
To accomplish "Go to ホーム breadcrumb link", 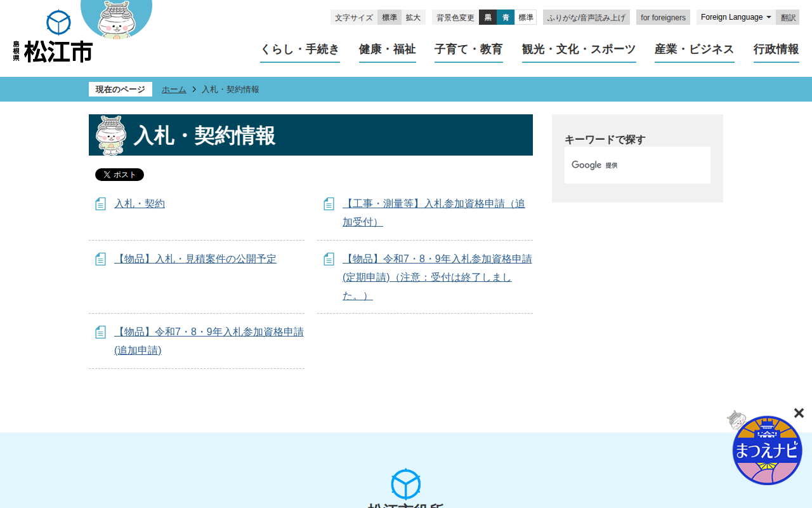I will (174, 90).
